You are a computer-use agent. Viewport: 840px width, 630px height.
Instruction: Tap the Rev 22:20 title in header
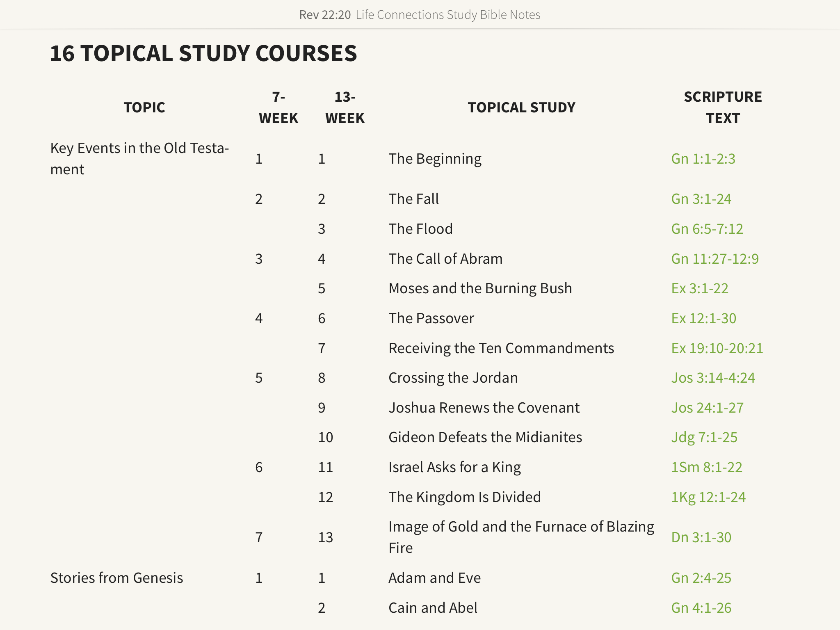click(x=325, y=15)
